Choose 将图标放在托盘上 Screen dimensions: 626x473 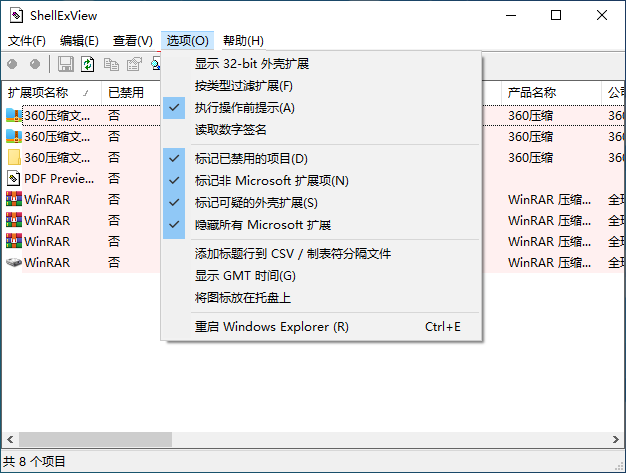pos(321,298)
